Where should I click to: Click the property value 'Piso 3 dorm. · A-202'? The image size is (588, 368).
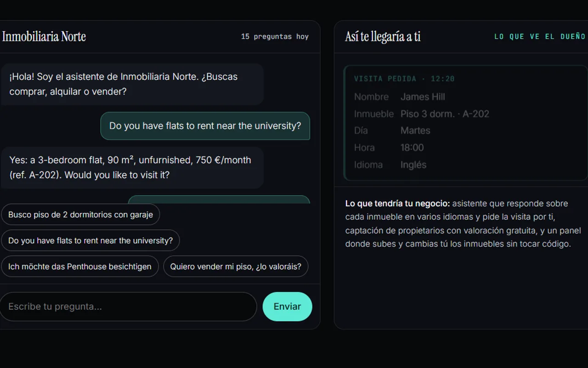(x=445, y=114)
